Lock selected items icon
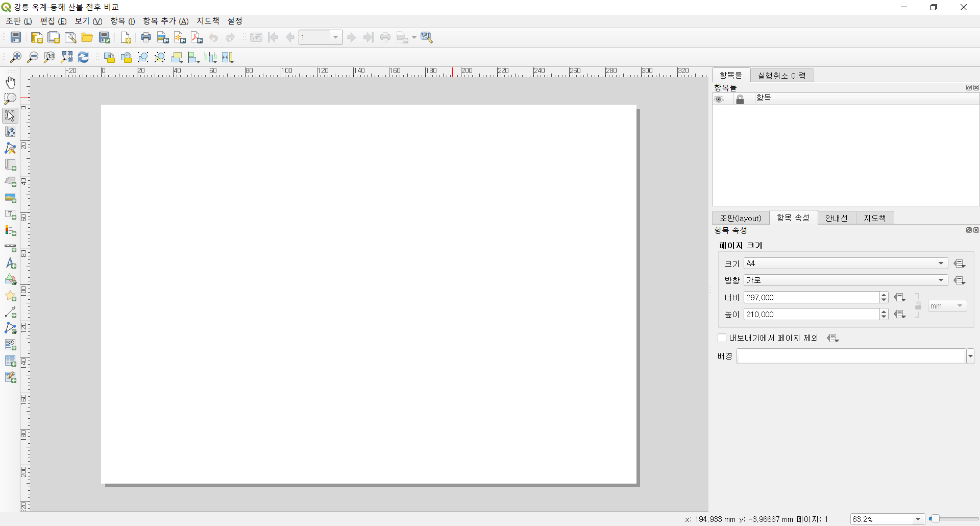Image resolution: width=980 pixels, height=526 pixels. click(109, 57)
